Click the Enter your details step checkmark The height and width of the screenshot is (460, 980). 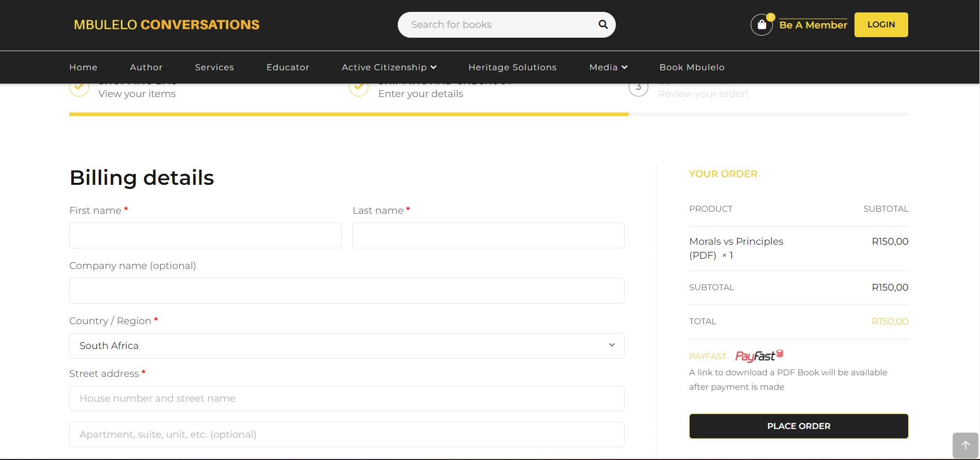359,88
